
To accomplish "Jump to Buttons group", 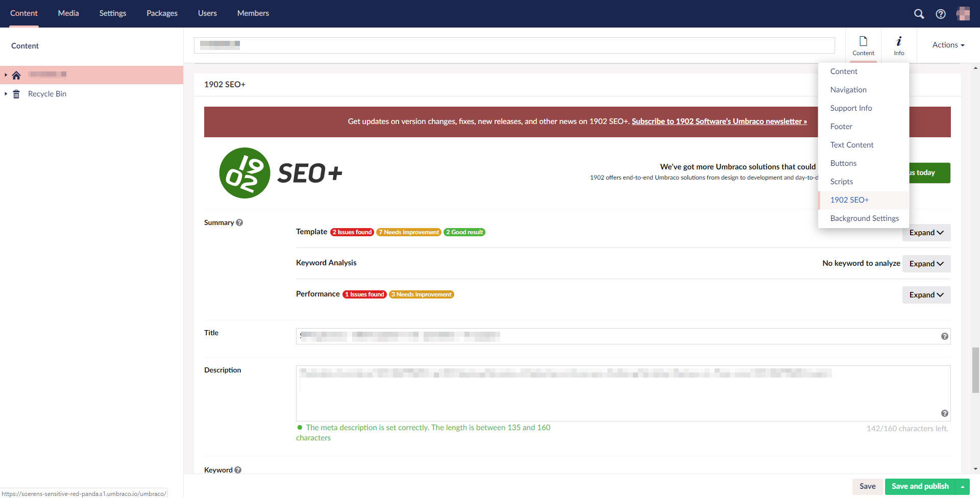I will [x=864, y=163].
